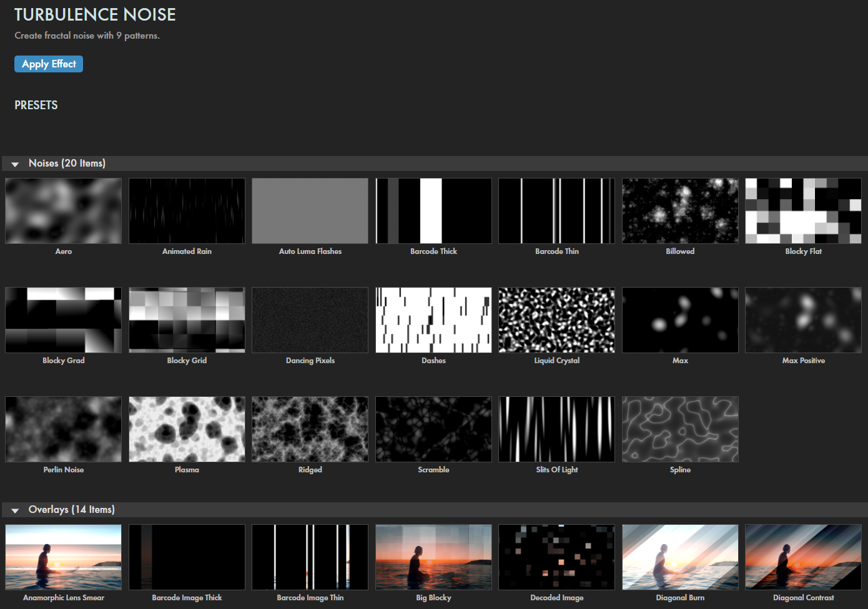The image size is (868, 609).
Task: Choose the Animated Rain preset
Action: 187,211
